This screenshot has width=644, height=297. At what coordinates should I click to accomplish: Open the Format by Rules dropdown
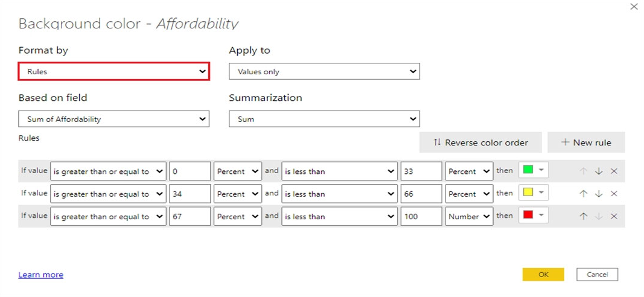114,71
